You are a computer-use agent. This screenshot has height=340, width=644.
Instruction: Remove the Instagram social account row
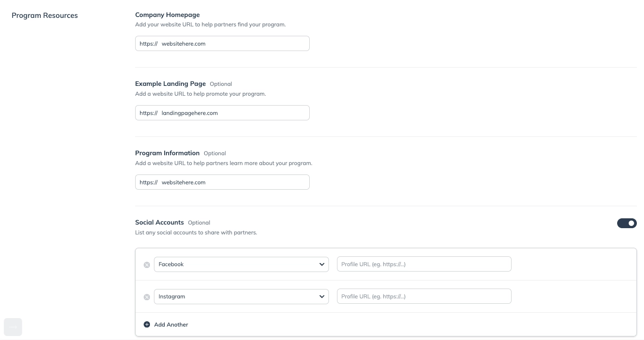click(x=147, y=297)
